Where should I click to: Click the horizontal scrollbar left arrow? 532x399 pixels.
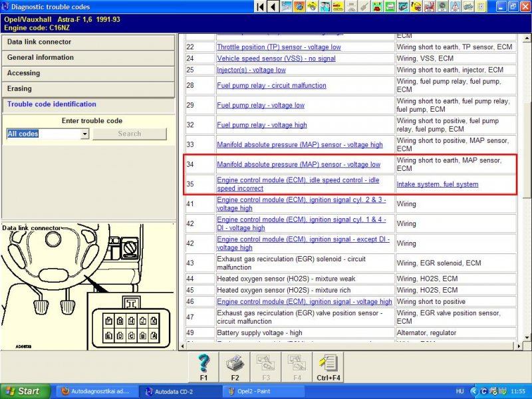(182, 346)
